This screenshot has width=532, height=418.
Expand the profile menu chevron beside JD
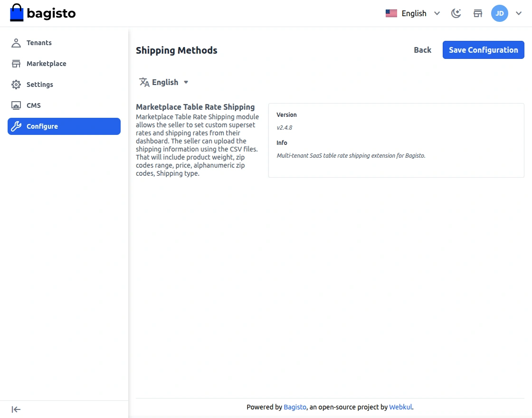point(518,13)
